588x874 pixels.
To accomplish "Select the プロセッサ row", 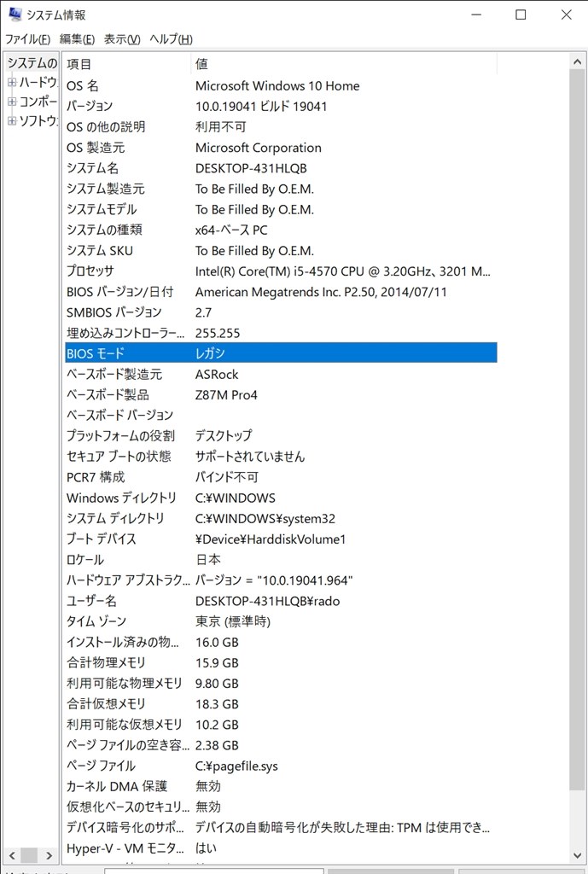I will coord(281,271).
